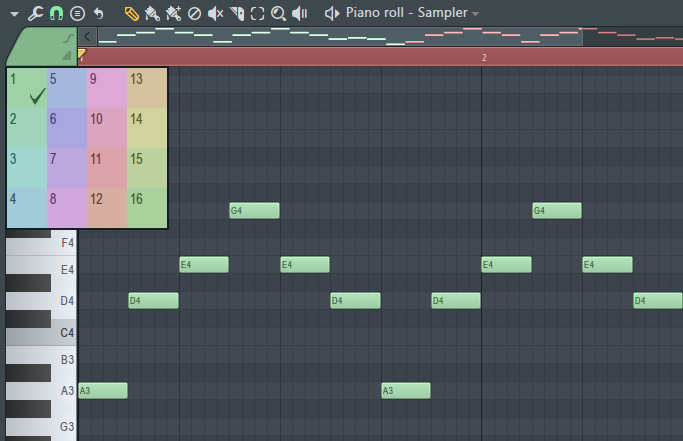Screen dimensions: 683x441
Task: Select the Mute tool
Action: [x=215, y=13]
